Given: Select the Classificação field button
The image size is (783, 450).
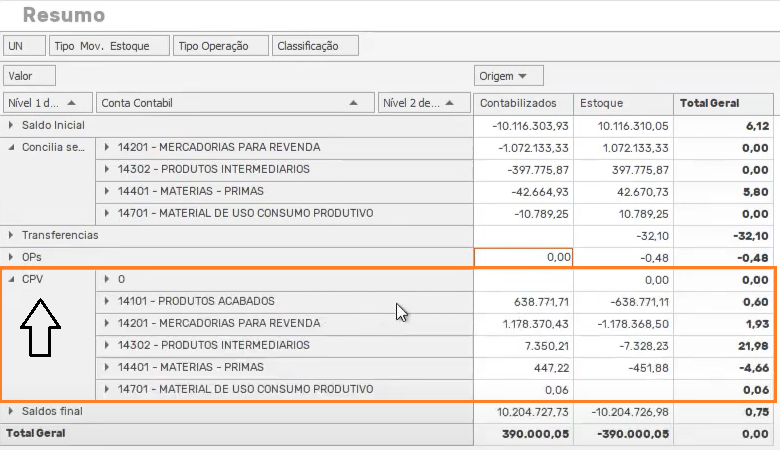Looking at the screenshot, I should pyautogui.click(x=315, y=46).
